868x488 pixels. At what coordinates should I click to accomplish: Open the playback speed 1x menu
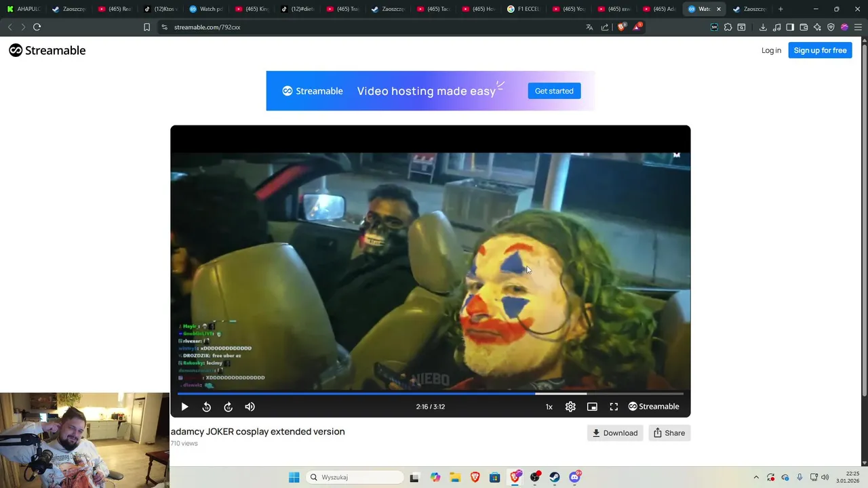click(x=549, y=407)
